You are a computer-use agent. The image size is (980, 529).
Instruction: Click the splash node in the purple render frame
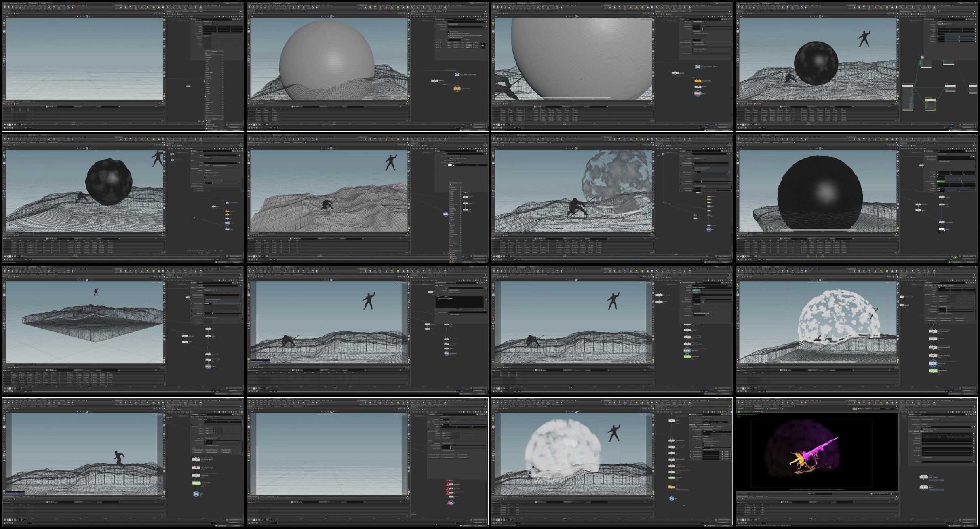click(x=924, y=487)
